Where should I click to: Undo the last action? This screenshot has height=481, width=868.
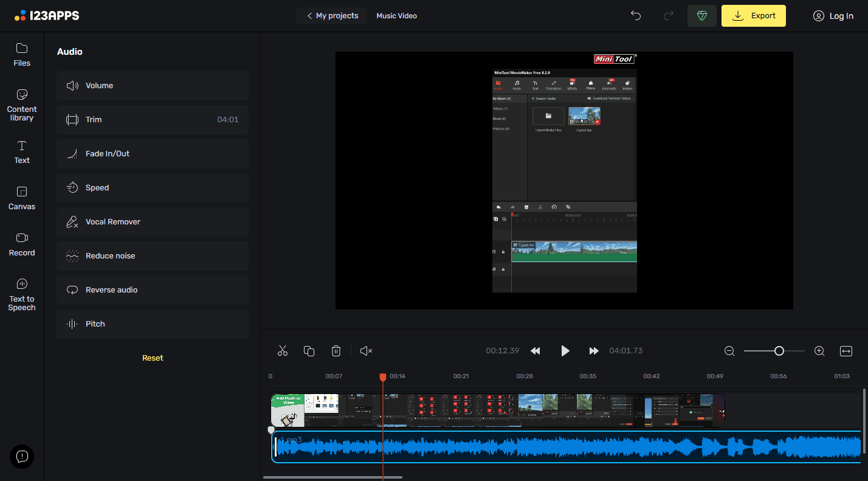[x=636, y=16]
